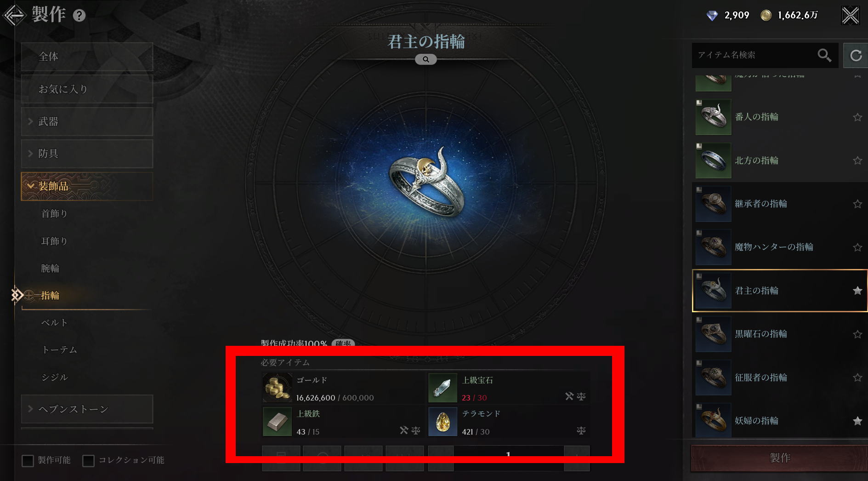The image size is (868, 481).
Task: Click the アイテム名検索 search field
Action: click(754, 55)
